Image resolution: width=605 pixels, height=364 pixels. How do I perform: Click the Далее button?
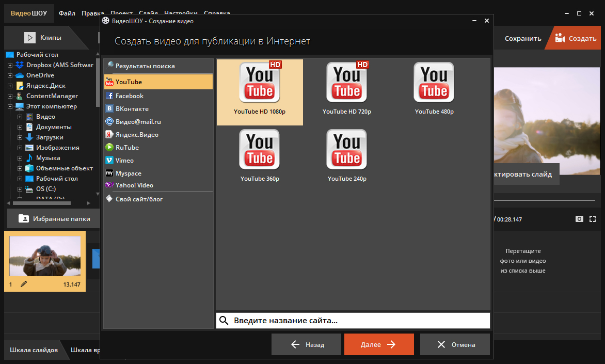(379, 344)
